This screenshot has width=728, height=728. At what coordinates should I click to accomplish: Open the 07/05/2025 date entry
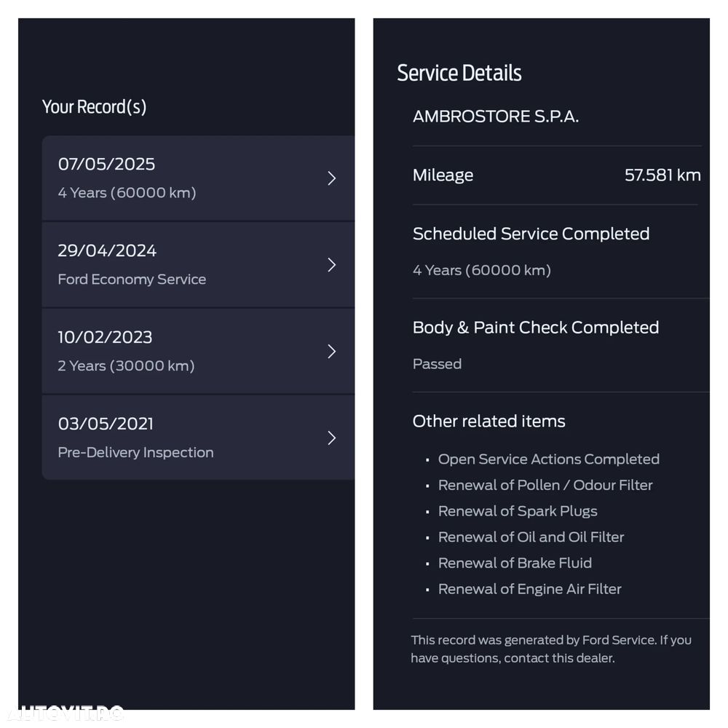tap(106, 165)
